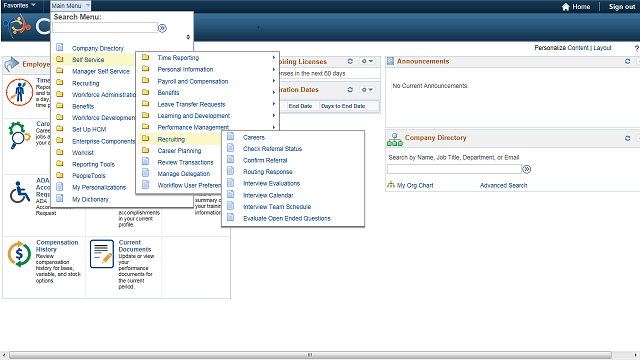This screenshot has height=360, width=640.
Task: Click the Company Directory search field
Action: click(454, 169)
